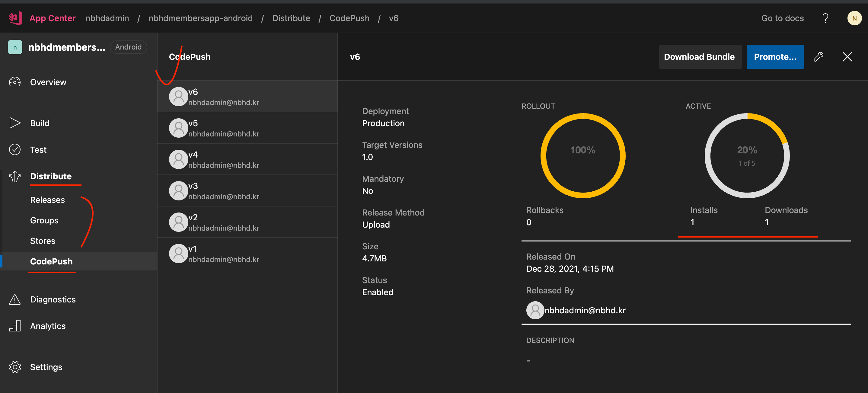Image resolution: width=868 pixels, height=393 pixels.
Task: Click the avatar next to v4 release
Action: pyautogui.click(x=178, y=159)
